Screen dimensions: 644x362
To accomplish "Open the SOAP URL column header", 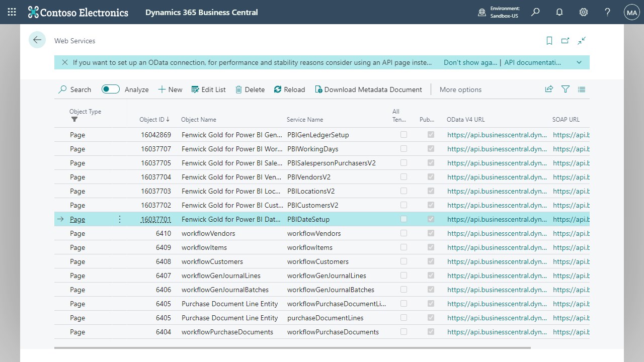I will click(x=566, y=120).
